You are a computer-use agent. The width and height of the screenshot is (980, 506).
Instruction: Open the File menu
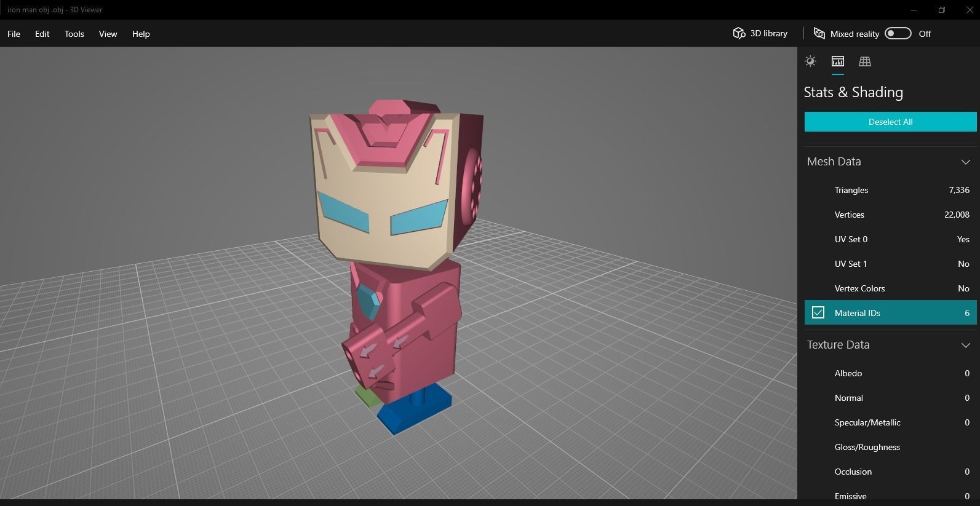(x=14, y=34)
